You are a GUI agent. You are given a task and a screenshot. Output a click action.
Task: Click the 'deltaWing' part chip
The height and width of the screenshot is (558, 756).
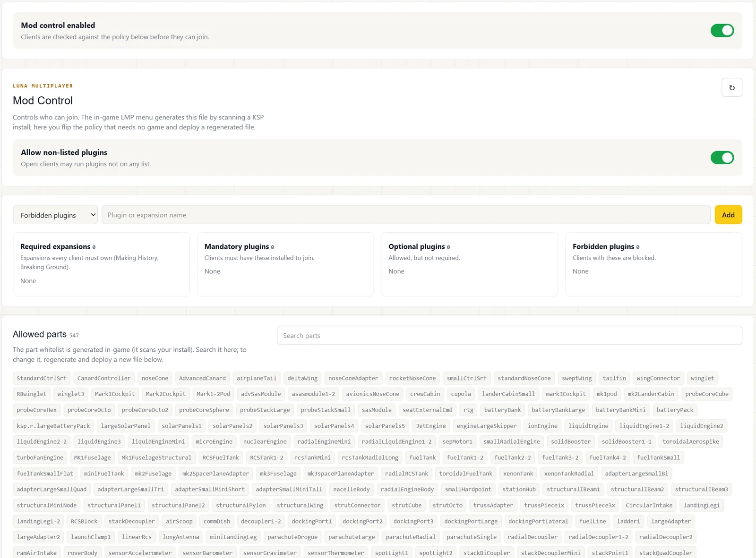[x=302, y=378]
